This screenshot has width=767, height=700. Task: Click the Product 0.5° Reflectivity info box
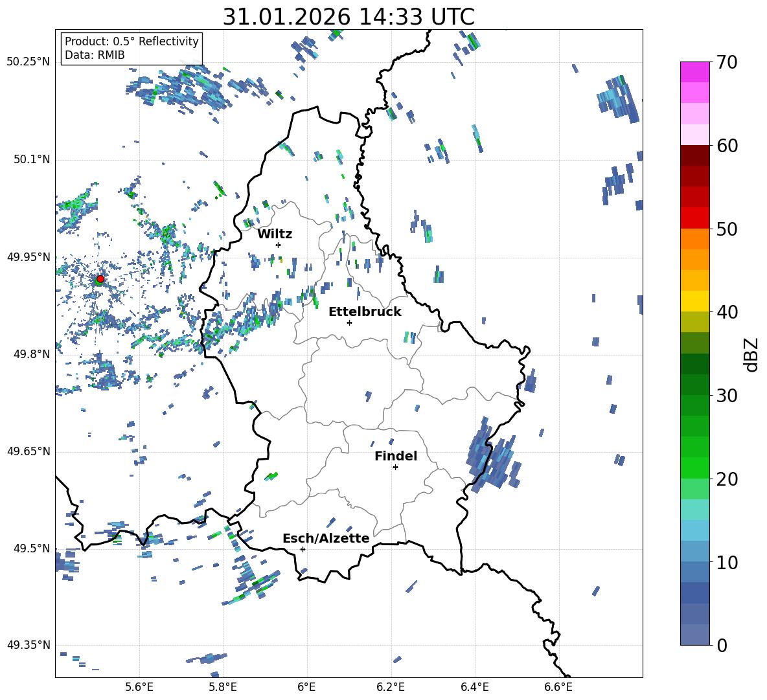pyautogui.click(x=132, y=49)
